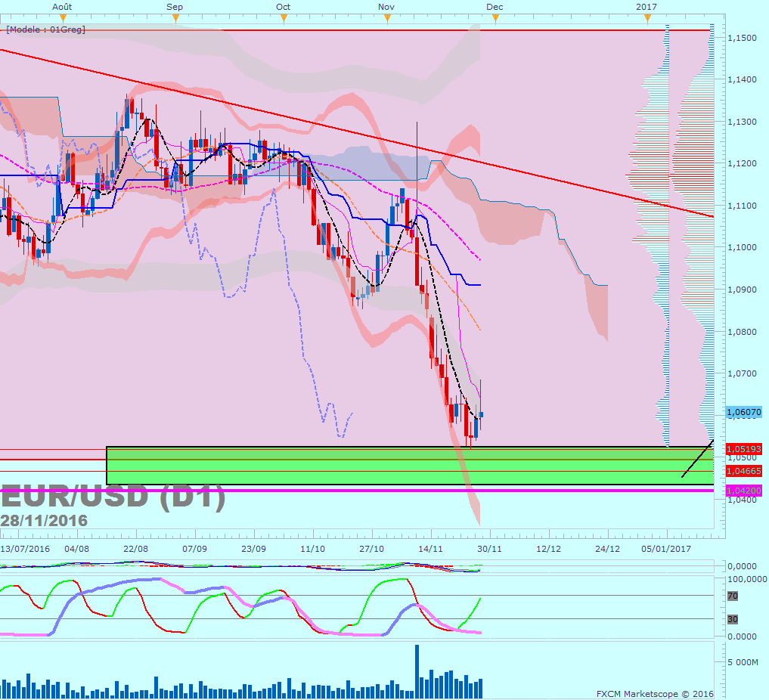
Task: Click the 1,0800 price axis label
Action: pyautogui.click(x=742, y=332)
